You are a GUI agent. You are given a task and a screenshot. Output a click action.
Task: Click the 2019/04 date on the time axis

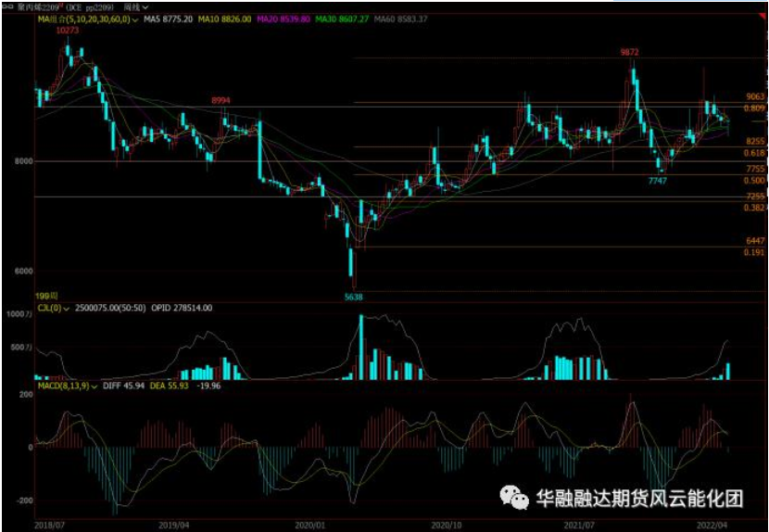tap(174, 526)
